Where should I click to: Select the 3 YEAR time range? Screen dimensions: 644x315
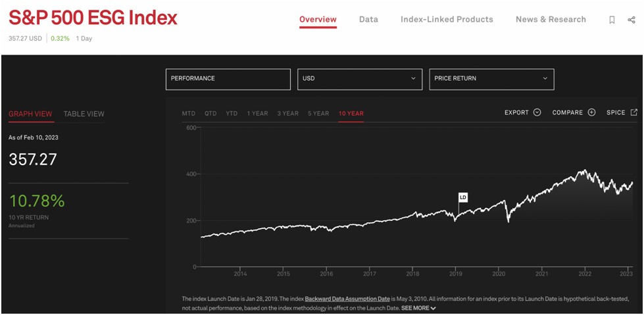pos(288,113)
